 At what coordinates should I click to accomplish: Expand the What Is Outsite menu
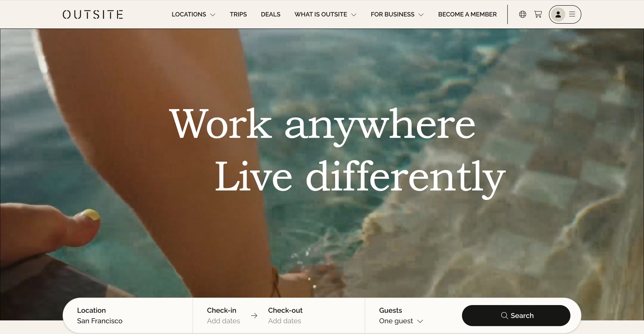325,14
